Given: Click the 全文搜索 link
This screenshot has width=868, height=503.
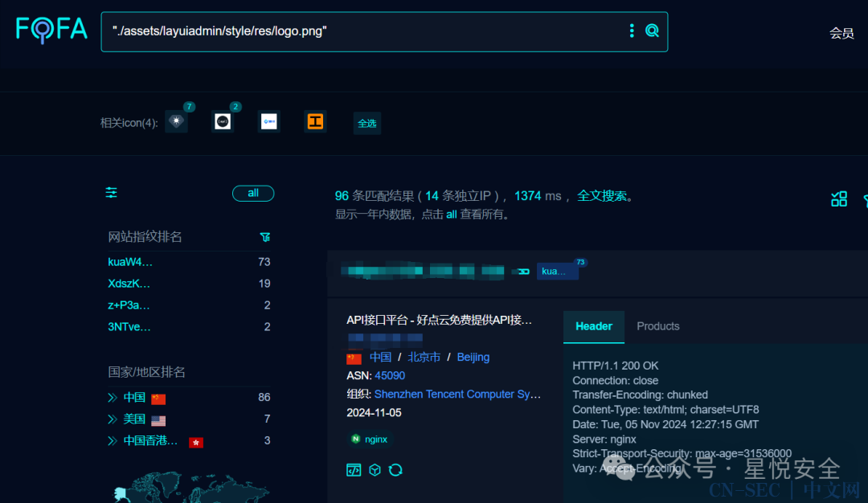Looking at the screenshot, I should [602, 196].
